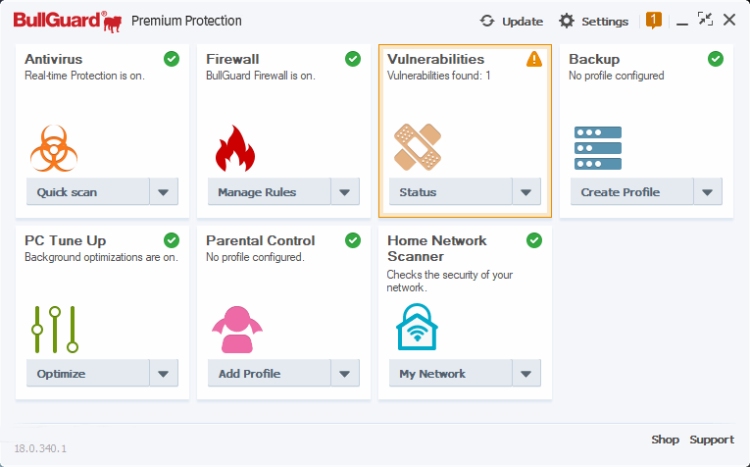Close the BullGuard window

click(729, 20)
